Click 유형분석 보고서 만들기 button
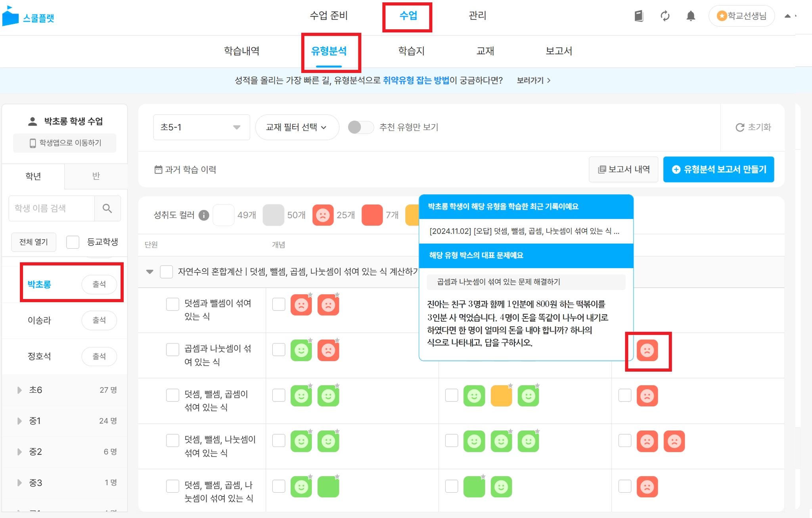The width and height of the screenshot is (812, 518). (718, 169)
